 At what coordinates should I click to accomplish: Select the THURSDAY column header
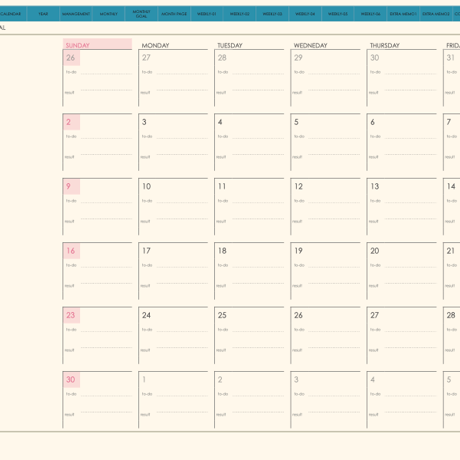point(385,45)
